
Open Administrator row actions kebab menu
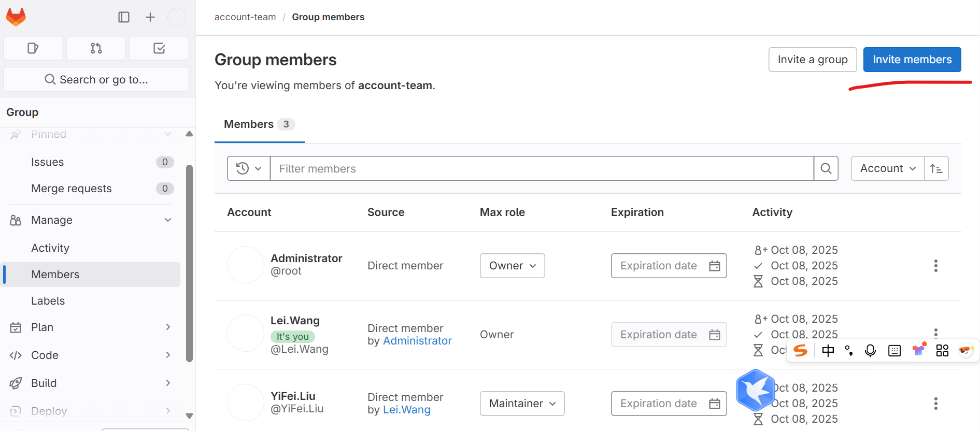936,266
